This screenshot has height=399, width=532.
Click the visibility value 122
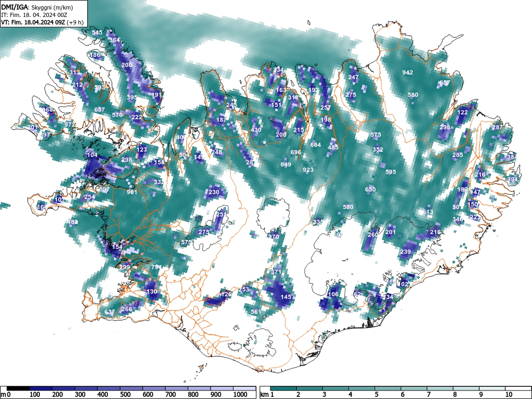coord(463,113)
